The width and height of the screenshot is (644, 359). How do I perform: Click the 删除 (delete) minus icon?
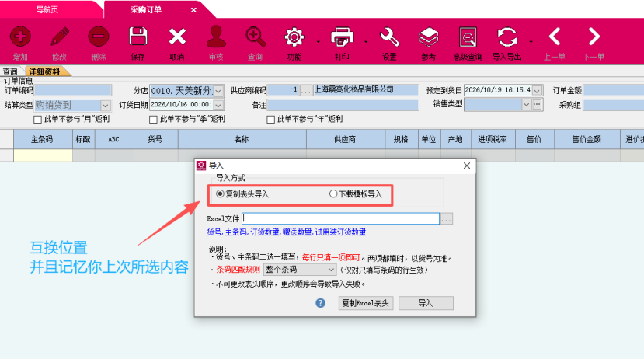click(99, 37)
